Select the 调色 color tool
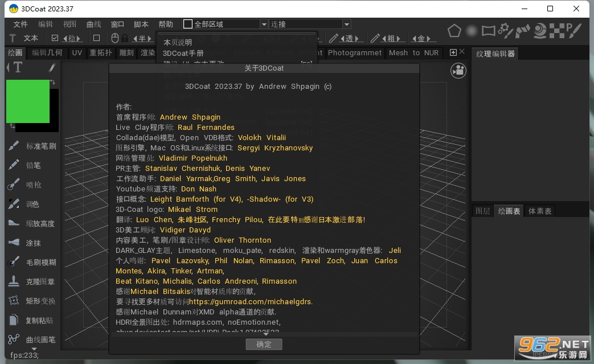Image resolution: width=594 pixels, height=364 pixels. click(x=24, y=204)
